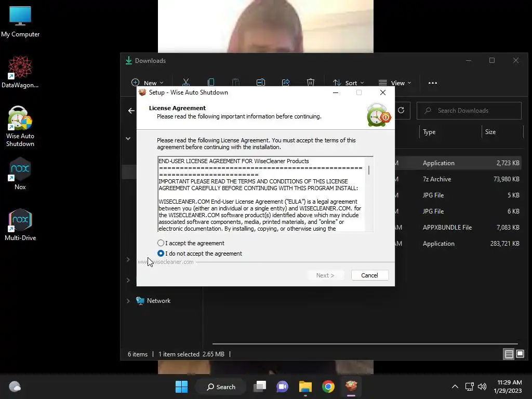The image size is (532, 399).
Task: Select "I do not accept the agreement" option
Action: (x=161, y=254)
